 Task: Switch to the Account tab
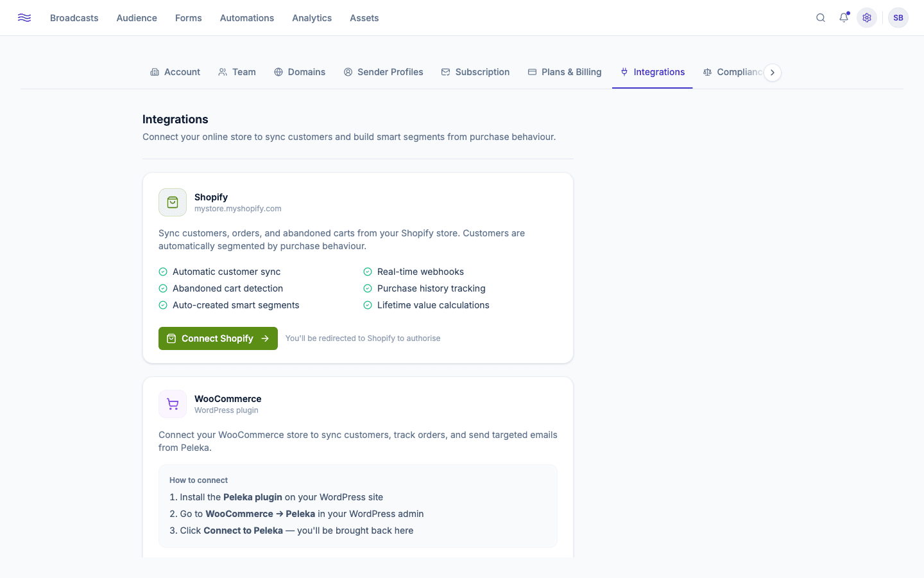coord(175,72)
